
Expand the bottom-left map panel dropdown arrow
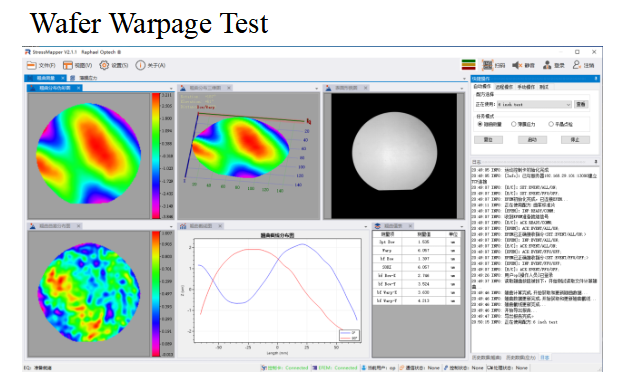[171, 227]
